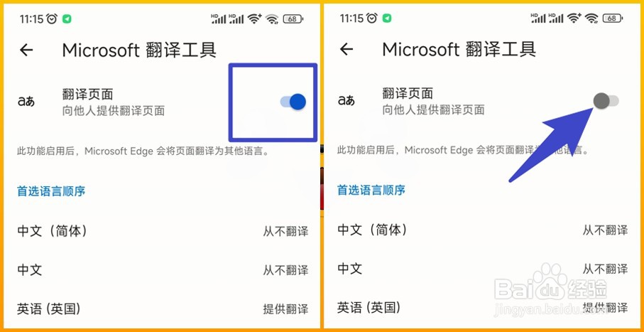Open 从不翻译 option for 中文 in left panel
The height and width of the screenshot is (332, 644).
coord(285,270)
